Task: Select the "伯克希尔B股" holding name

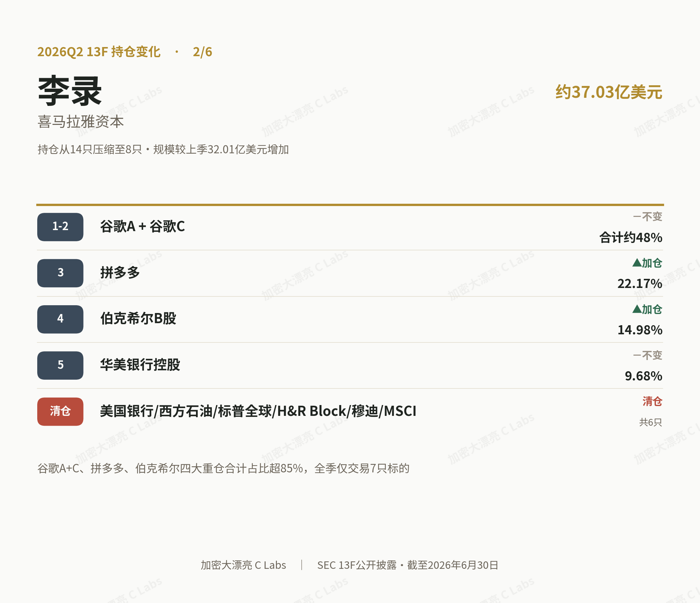Action: click(138, 318)
